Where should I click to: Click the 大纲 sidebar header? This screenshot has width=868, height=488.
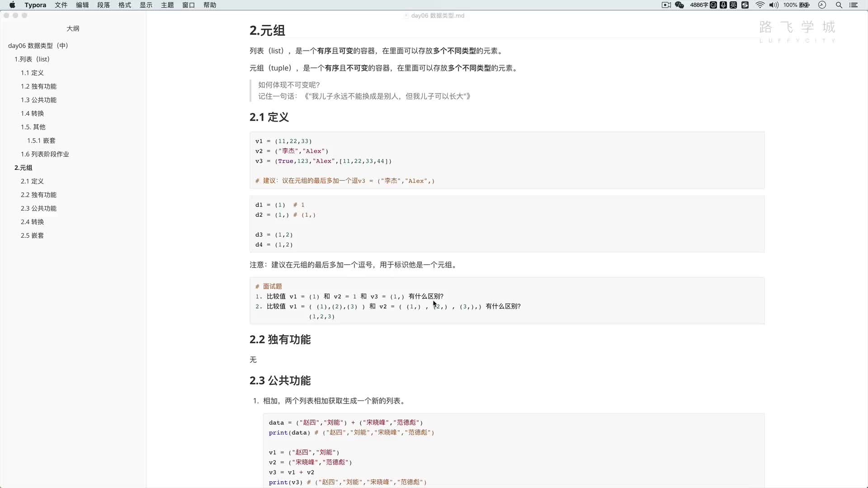point(73,28)
